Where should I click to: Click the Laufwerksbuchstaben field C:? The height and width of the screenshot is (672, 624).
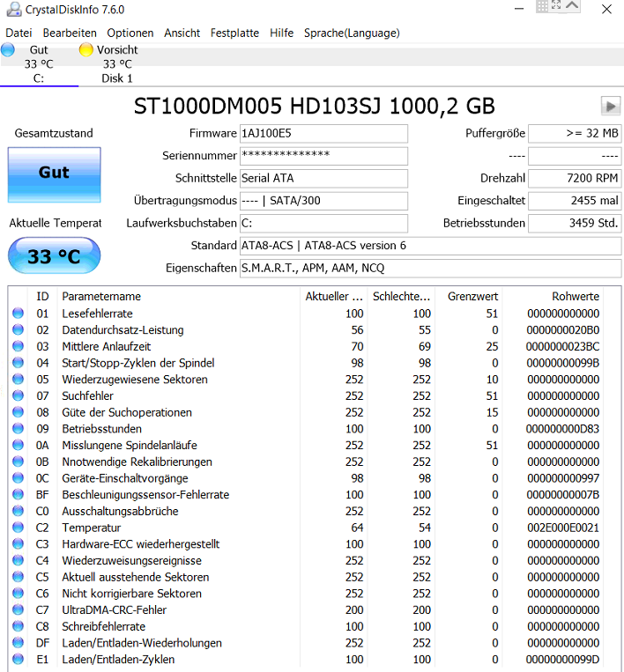pos(323,223)
